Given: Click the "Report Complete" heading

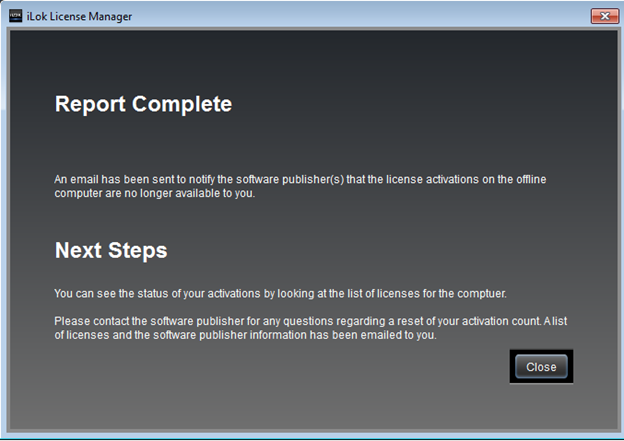Looking at the screenshot, I should tap(143, 104).
